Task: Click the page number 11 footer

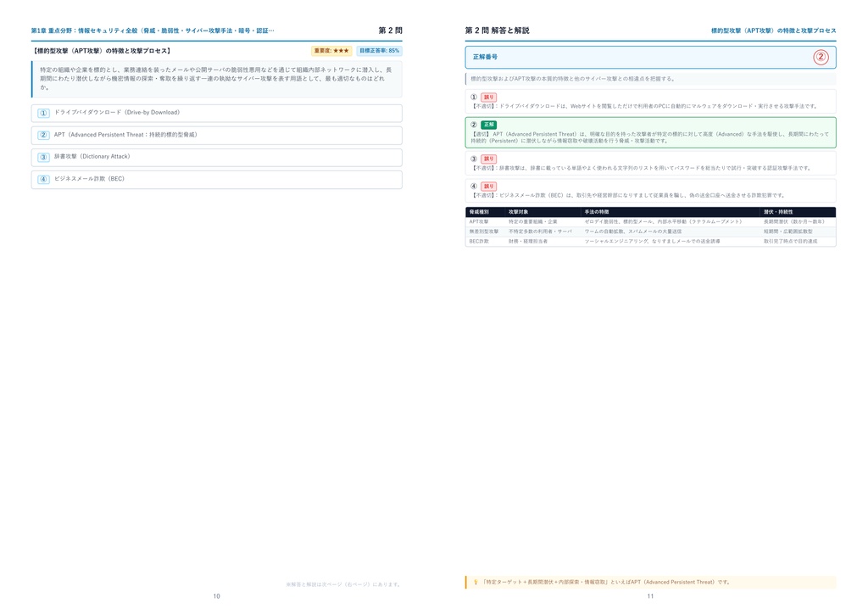Action: 650,596
